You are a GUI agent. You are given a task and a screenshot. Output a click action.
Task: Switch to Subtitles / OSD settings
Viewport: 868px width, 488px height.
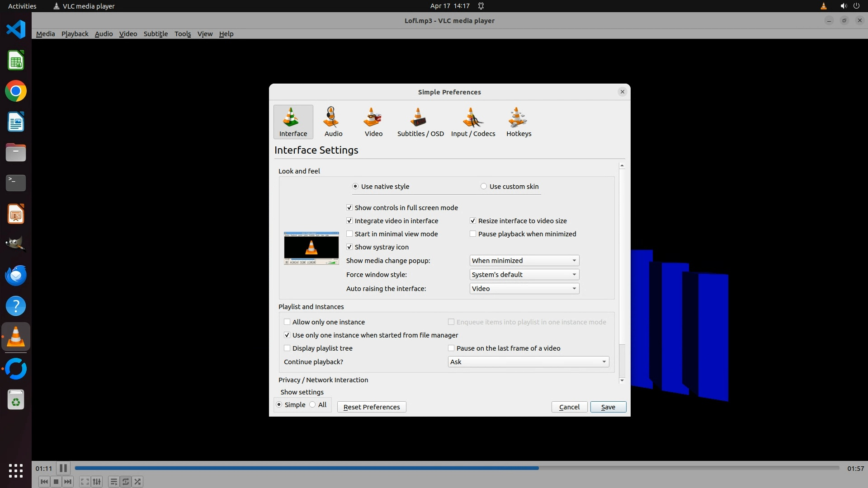(420, 122)
